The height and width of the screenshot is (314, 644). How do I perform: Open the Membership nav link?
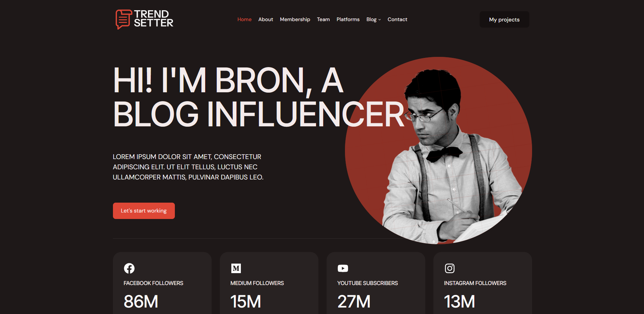(x=295, y=19)
